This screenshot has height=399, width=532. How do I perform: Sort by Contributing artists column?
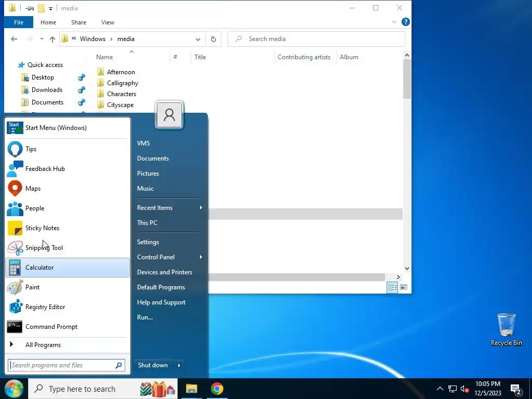[304, 57]
